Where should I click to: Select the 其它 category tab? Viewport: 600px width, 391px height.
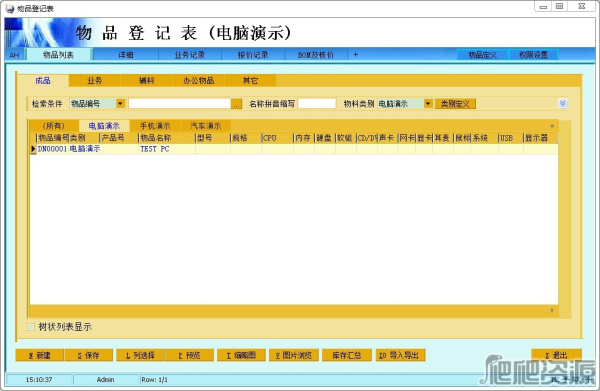click(x=250, y=80)
